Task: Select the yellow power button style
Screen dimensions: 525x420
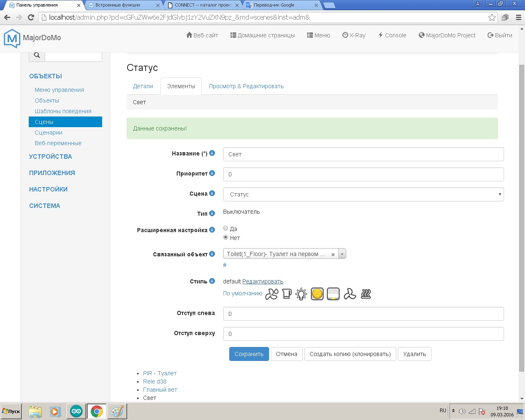Action: tap(317, 294)
